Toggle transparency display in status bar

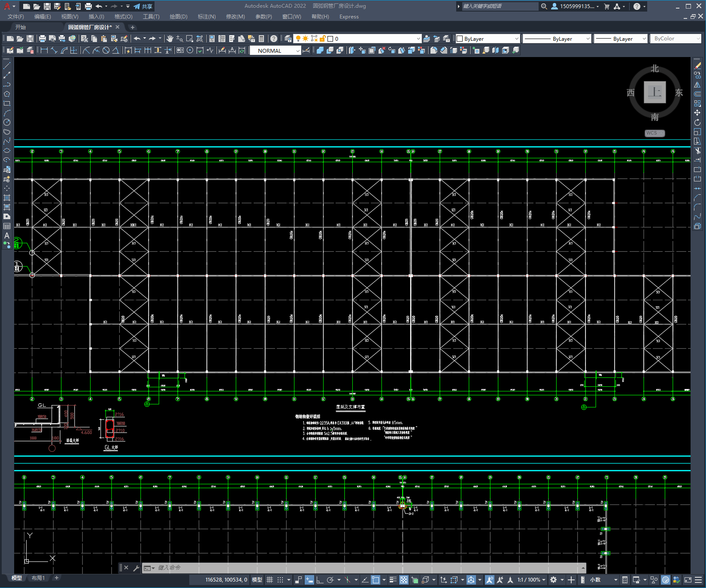[x=404, y=580]
